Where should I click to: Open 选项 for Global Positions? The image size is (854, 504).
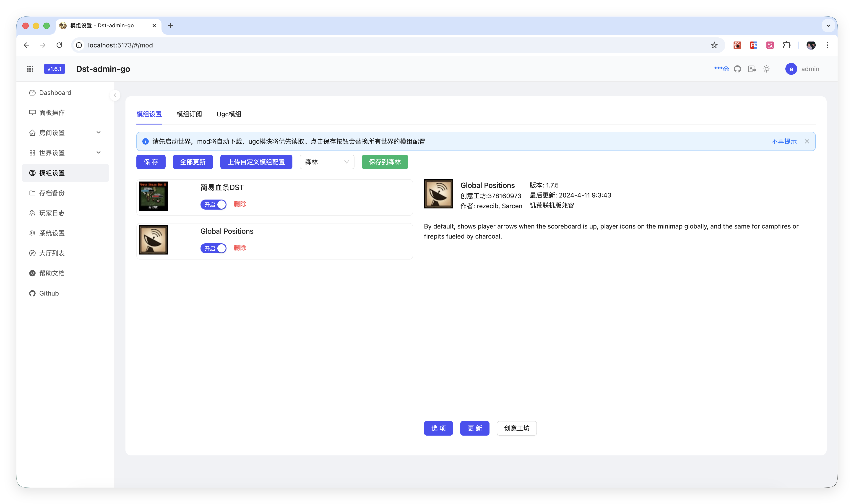point(439,428)
